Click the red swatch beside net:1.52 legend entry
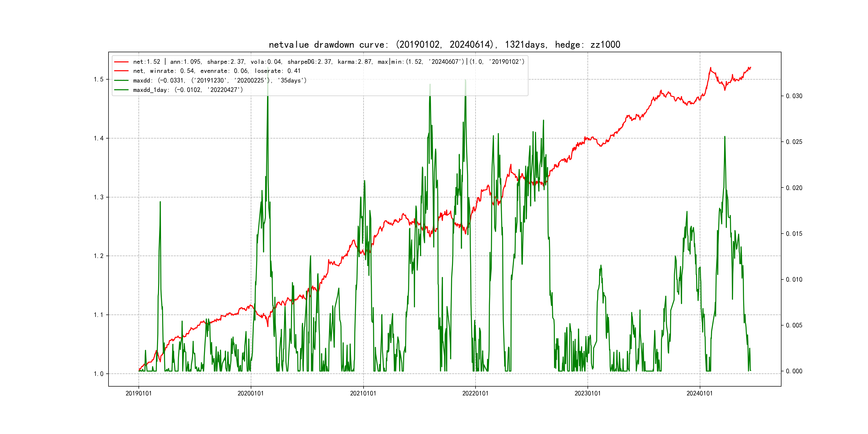868x434 pixels. [121, 62]
